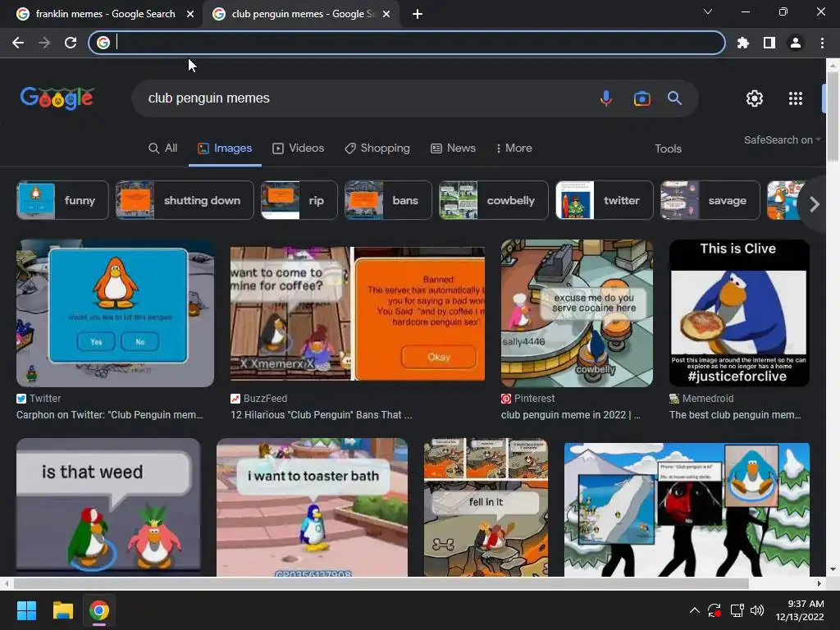The width and height of the screenshot is (840, 630).
Task: Click the browser forward arrow
Action: point(44,43)
